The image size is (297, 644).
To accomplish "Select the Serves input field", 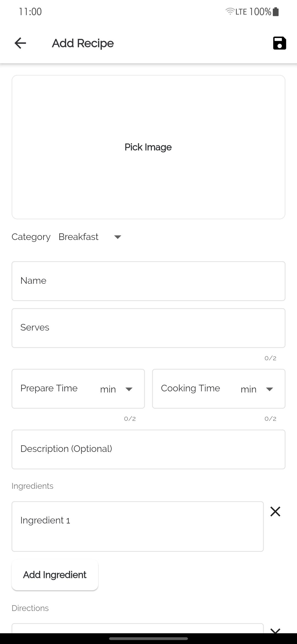I will coord(148,328).
